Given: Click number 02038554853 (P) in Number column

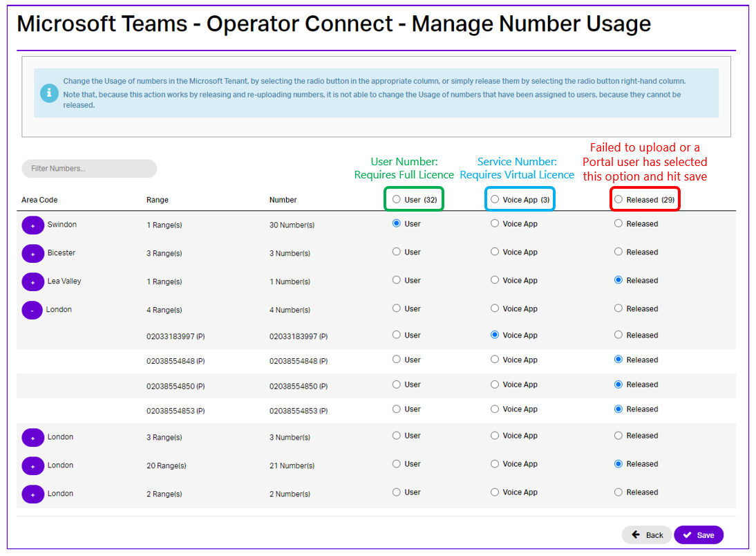Looking at the screenshot, I should pos(299,411).
